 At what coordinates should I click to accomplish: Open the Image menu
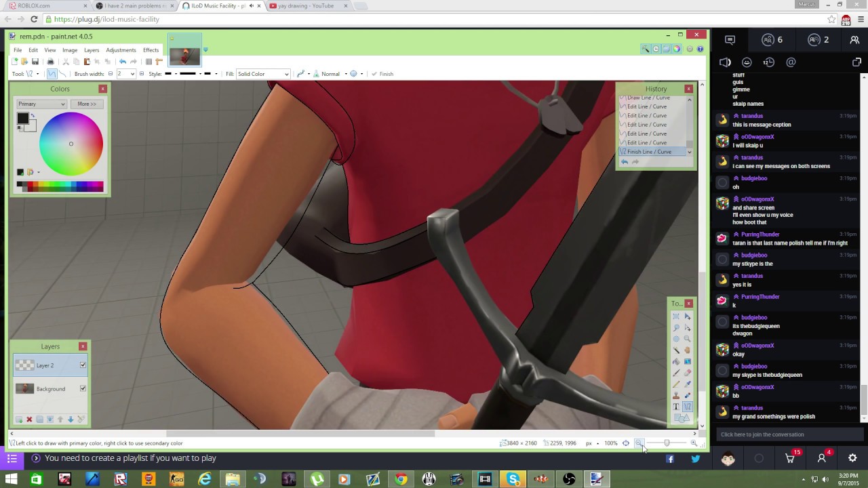tap(70, 50)
